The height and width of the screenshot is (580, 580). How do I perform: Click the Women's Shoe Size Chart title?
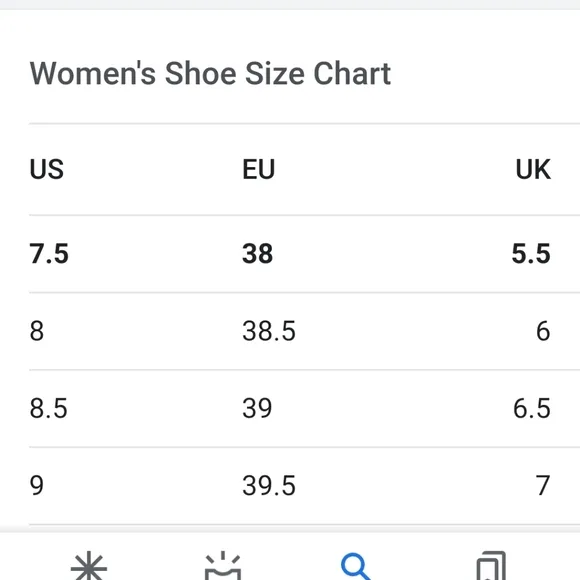click(210, 73)
